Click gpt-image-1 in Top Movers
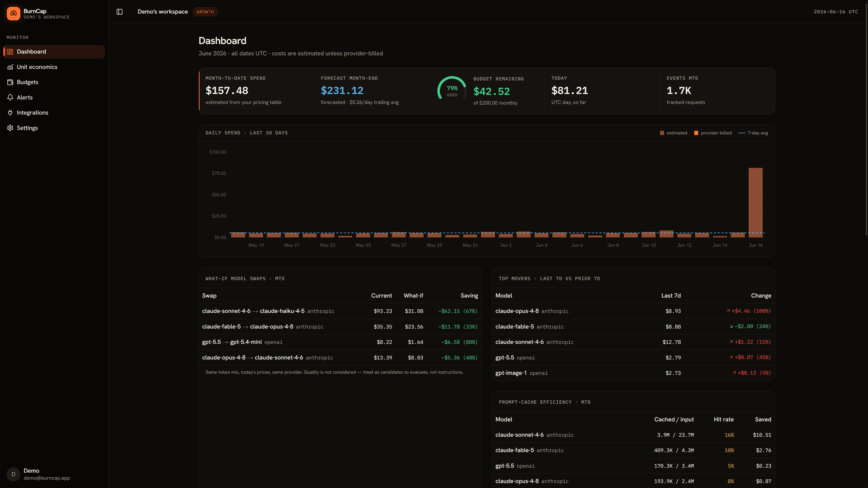This screenshot has height=488, width=868. tap(511, 373)
